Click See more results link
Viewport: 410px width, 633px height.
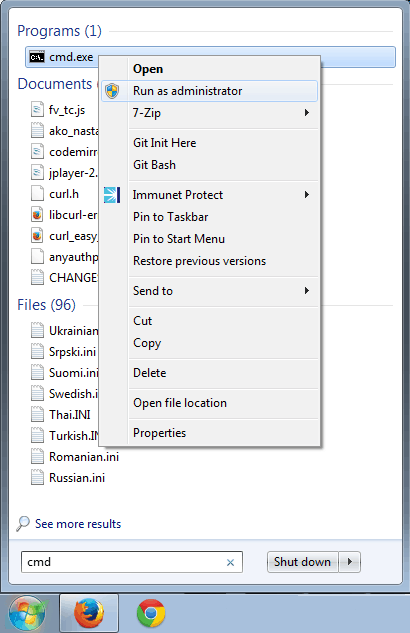[x=78, y=524]
